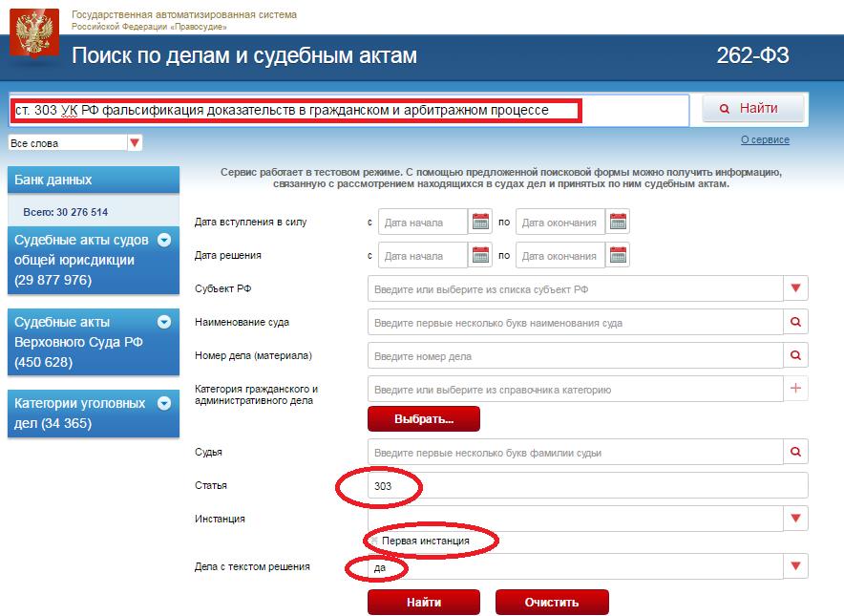844x616 pixels.
Task: Open start date calendar for Дата решения
Action: tap(480, 255)
